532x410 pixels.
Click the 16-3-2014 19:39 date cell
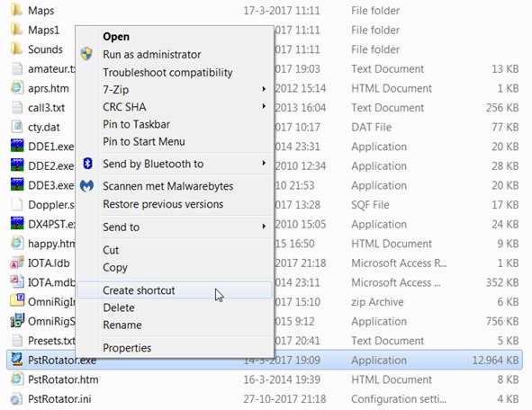click(281, 379)
